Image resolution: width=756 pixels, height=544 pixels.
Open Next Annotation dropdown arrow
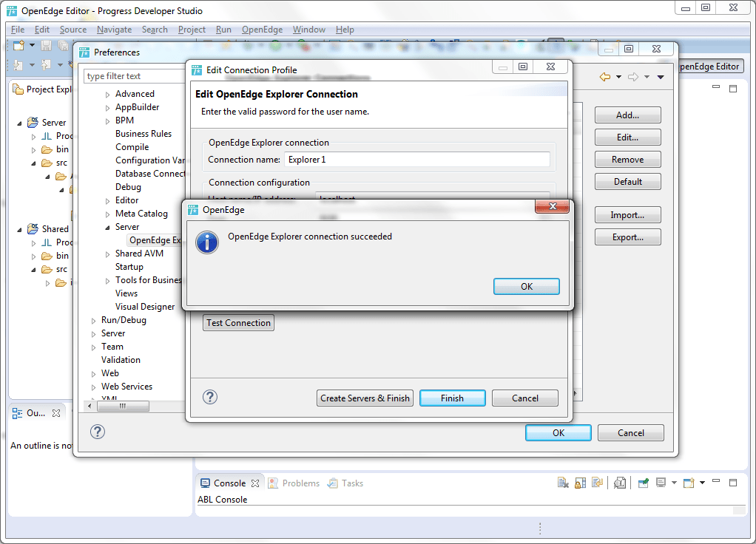coord(32,64)
